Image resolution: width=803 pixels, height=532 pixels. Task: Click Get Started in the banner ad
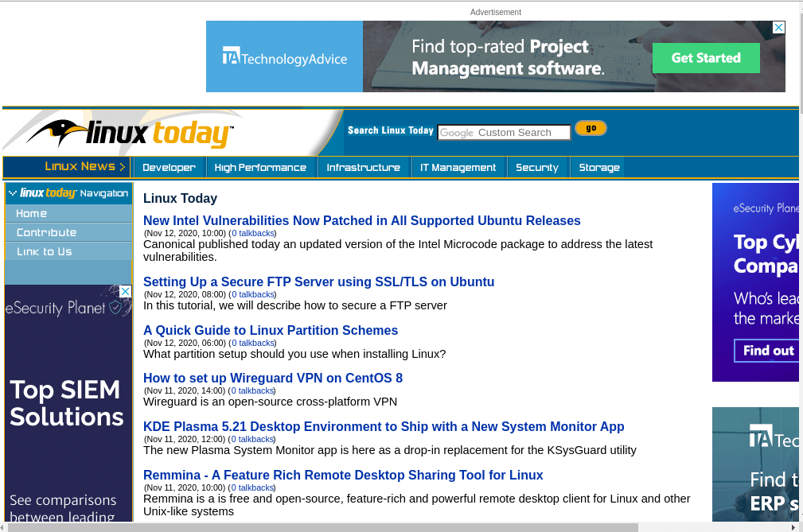tap(706, 58)
